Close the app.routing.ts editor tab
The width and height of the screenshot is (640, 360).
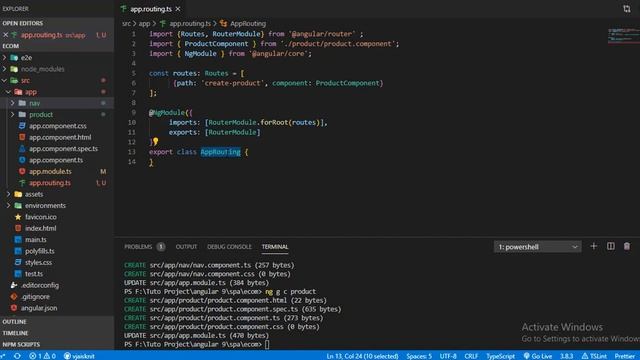(178, 9)
